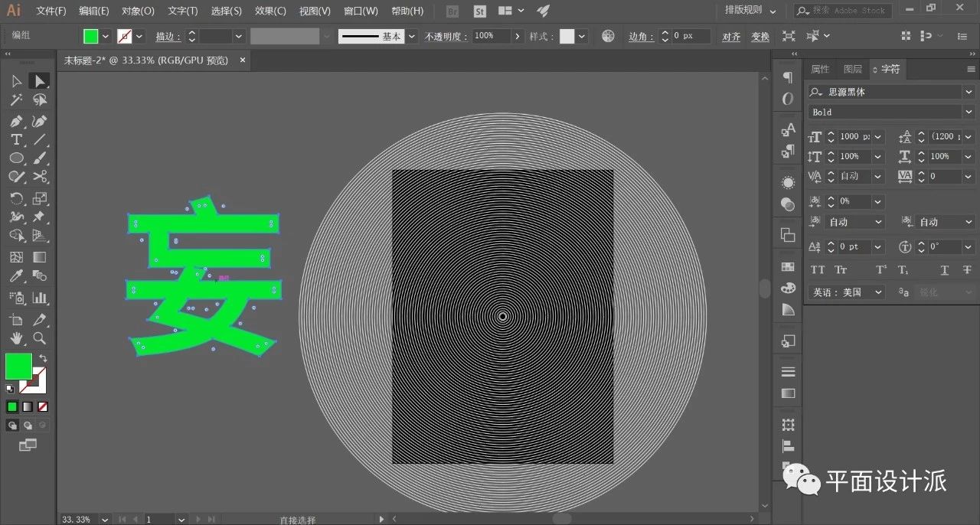Click the GPU performance rocket icon

point(543,11)
